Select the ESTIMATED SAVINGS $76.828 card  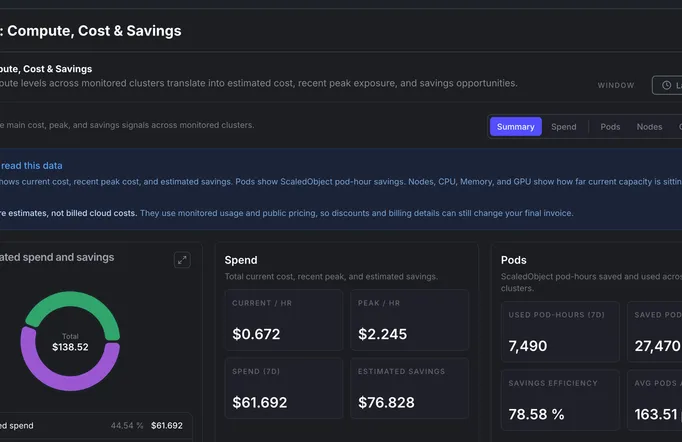[x=409, y=388]
